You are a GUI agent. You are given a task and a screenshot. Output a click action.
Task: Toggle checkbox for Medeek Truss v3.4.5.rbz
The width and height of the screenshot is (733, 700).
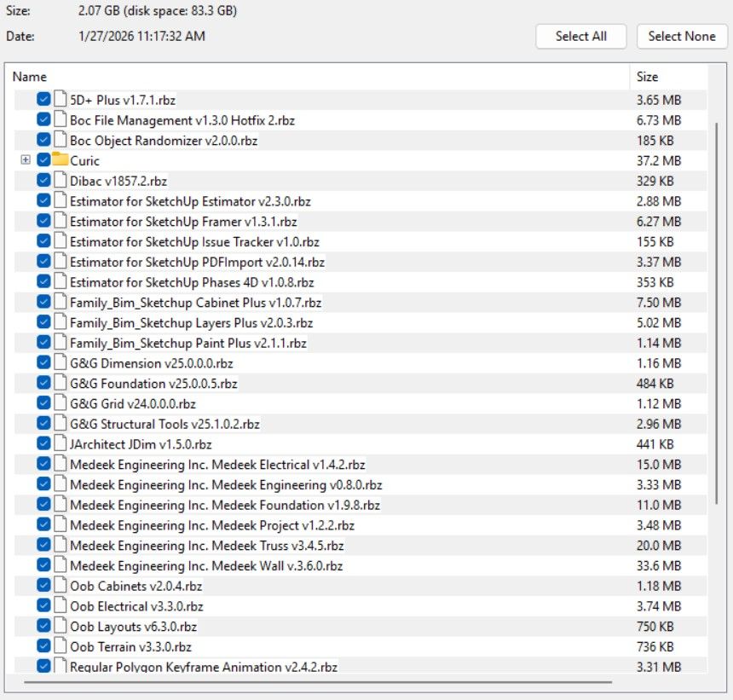[x=43, y=545]
